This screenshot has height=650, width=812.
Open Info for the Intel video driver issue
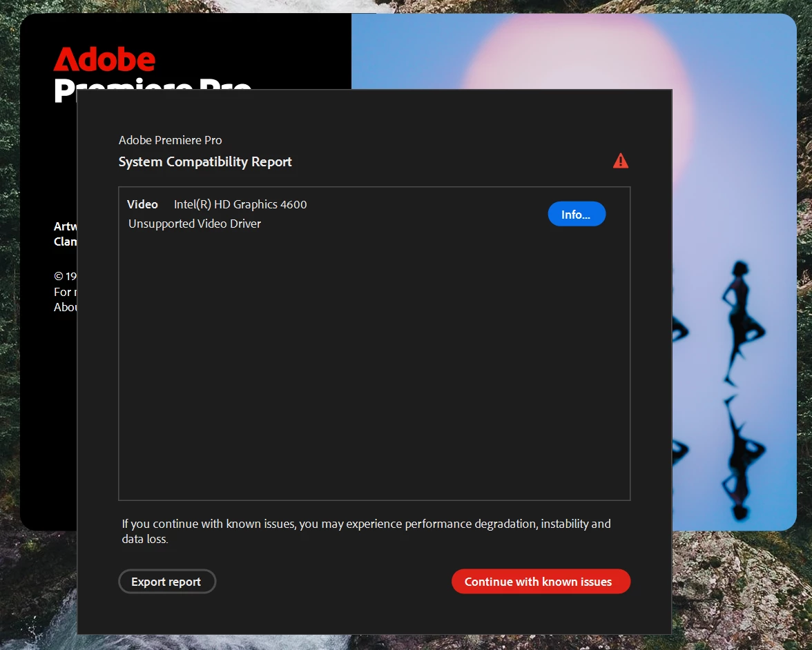pos(577,214)
